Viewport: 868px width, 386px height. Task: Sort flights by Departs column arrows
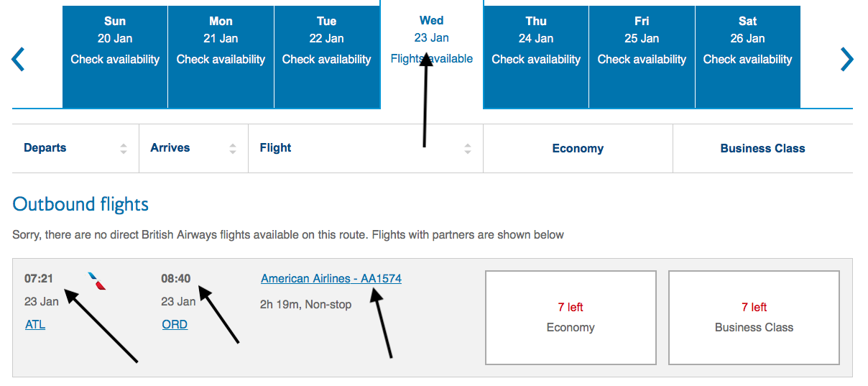124,149
